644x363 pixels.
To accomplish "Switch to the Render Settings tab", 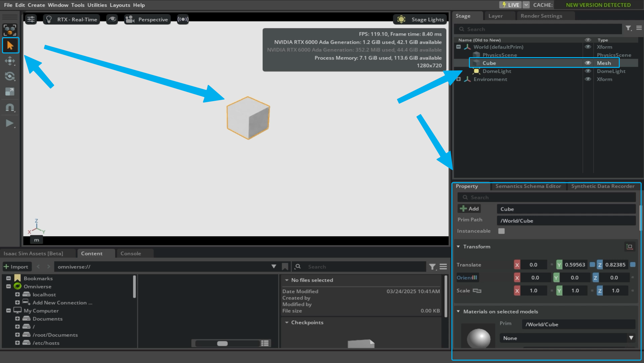I will click(x=541, y=16).
